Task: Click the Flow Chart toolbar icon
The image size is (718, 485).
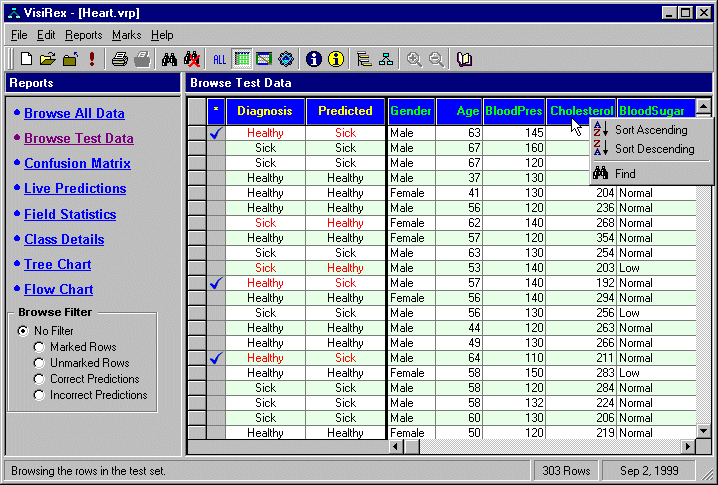Action: [386, 59]
